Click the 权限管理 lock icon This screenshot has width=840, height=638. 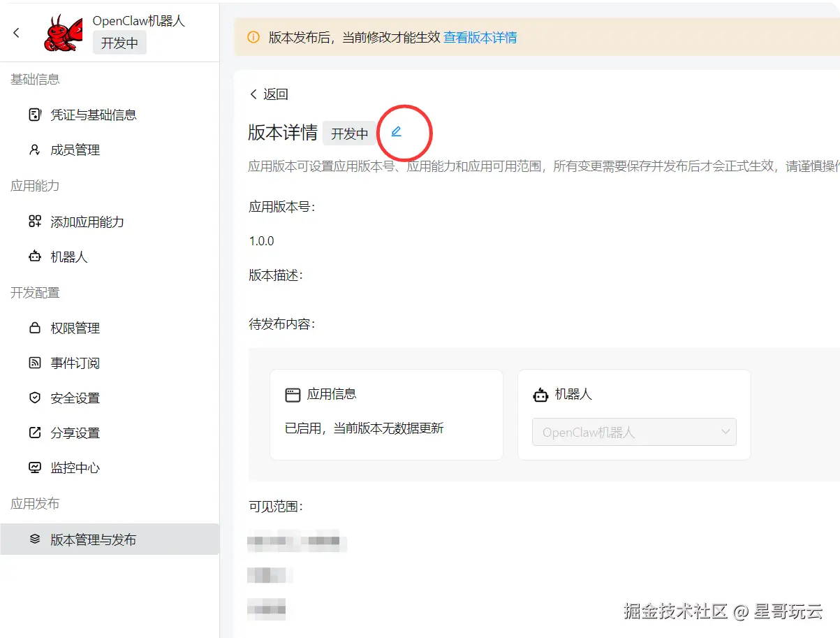pos(35,328)
